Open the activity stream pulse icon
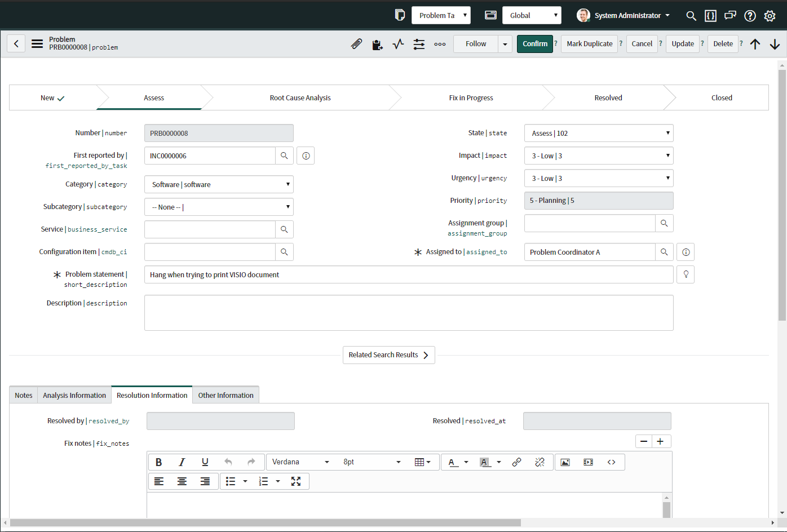 (x=398, y=44)
